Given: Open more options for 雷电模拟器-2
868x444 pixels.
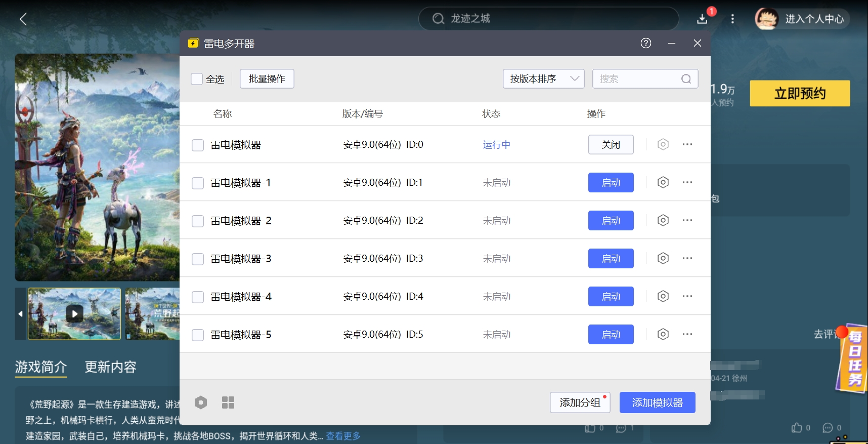Looking at the screenshot, I should [687, 220].
